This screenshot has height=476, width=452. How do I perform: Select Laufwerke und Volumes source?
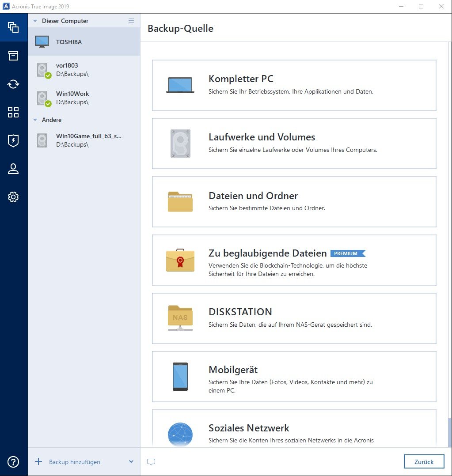click(294, 144)
